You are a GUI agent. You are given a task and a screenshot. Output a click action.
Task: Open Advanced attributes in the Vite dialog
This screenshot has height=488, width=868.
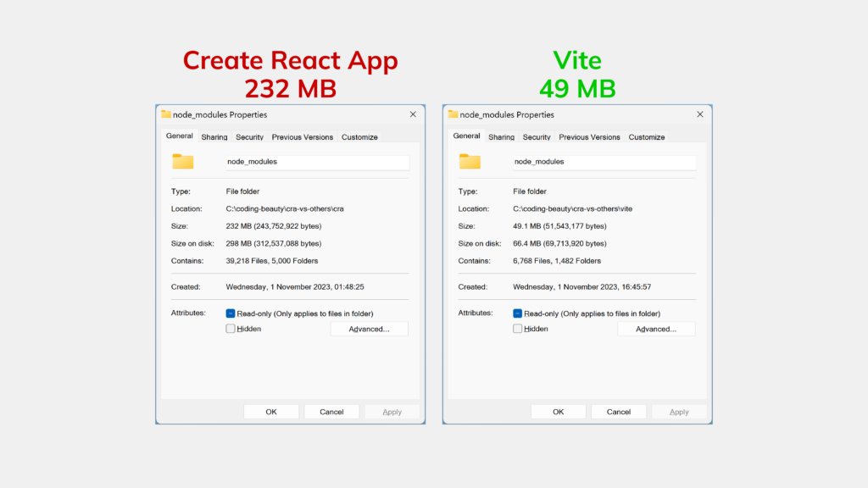tap(656, 329)
